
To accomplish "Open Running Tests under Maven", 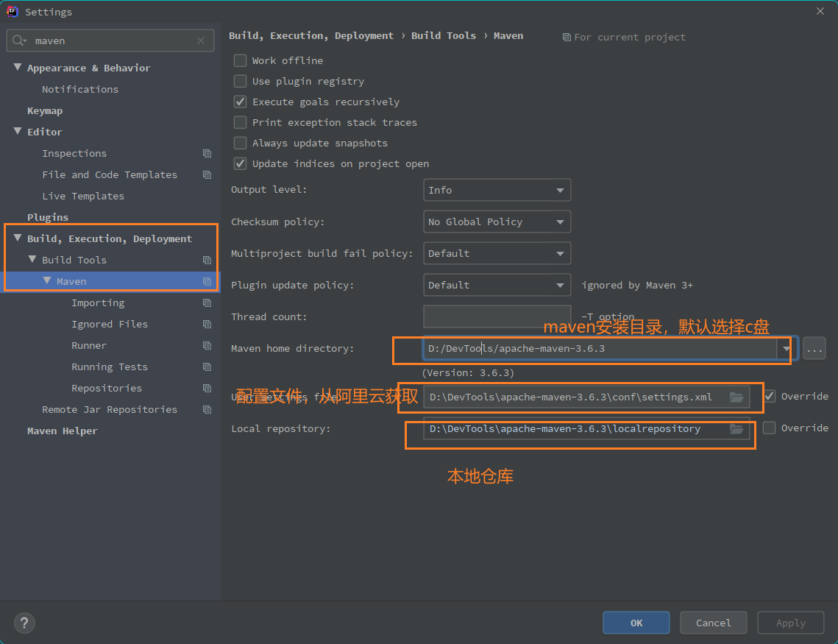I will pyautogui.click(x=110, y=367).
